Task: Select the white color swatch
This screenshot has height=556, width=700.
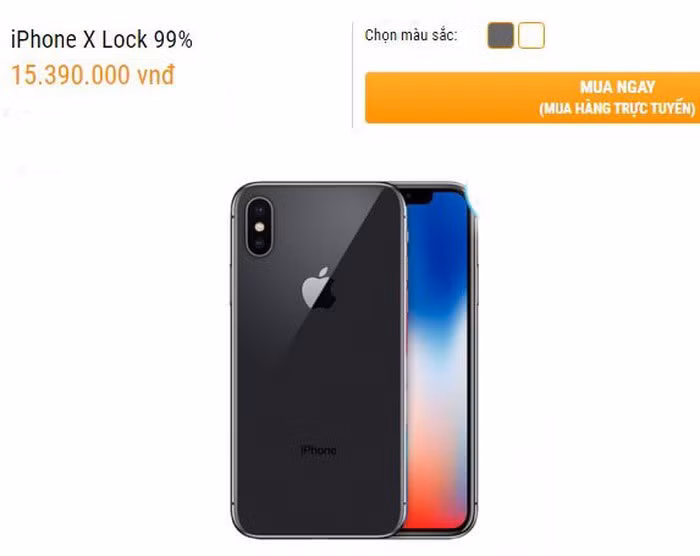Action: coord(531,35)
